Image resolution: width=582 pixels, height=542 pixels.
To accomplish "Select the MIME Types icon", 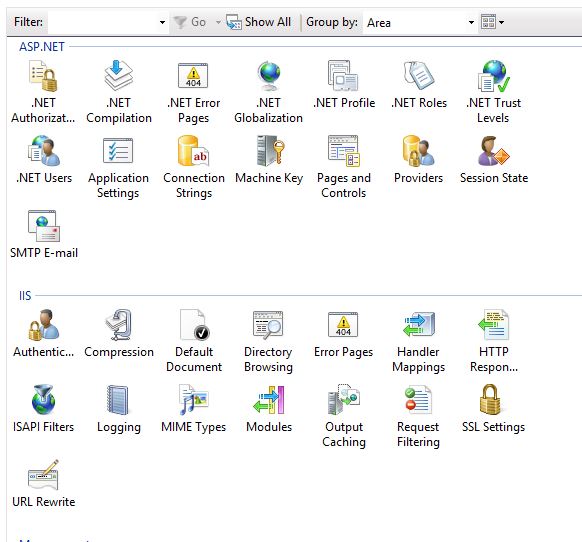I will tap(194, 400).
